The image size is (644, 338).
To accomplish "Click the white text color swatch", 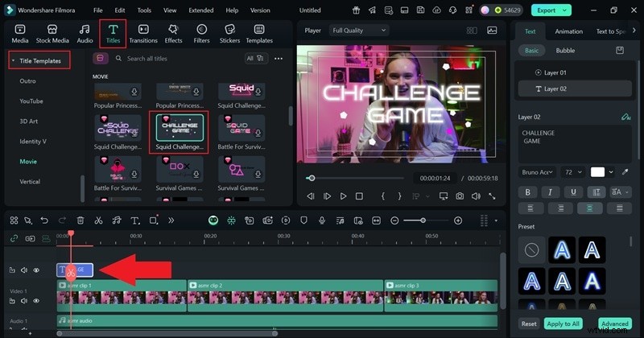I will [x=597, y=172].
